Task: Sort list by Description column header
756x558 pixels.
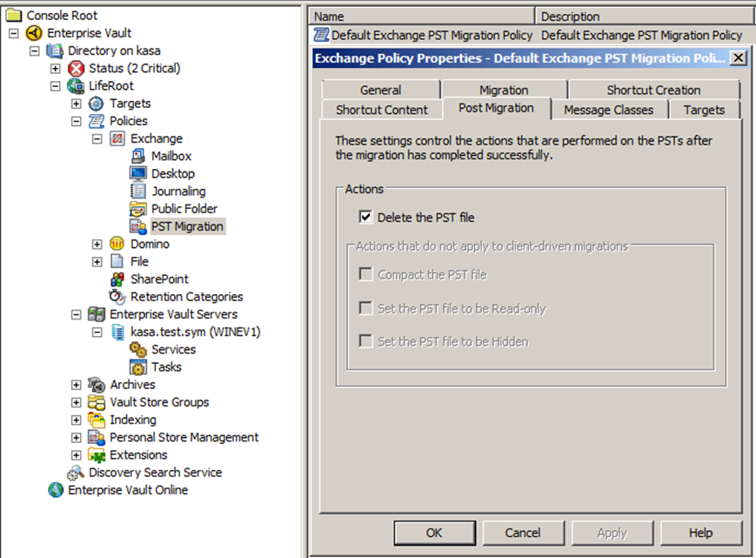Action: coord(646,16)
